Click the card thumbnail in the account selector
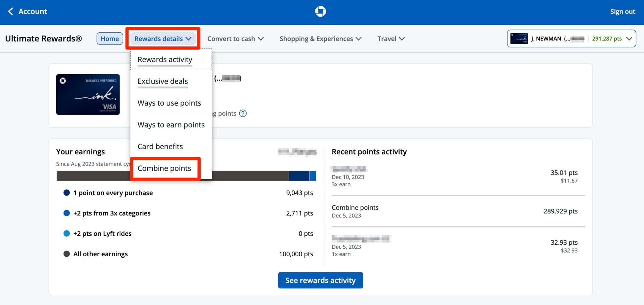This screenshot has width=644, height=305. pyautogui.click(x=519, y=38)
